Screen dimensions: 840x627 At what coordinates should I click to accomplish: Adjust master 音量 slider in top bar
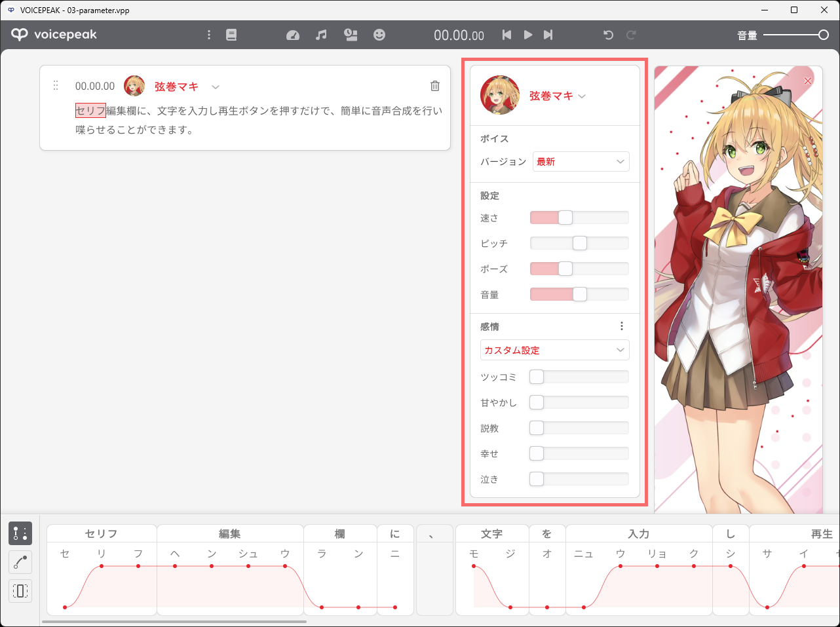[x=796, y=35]
